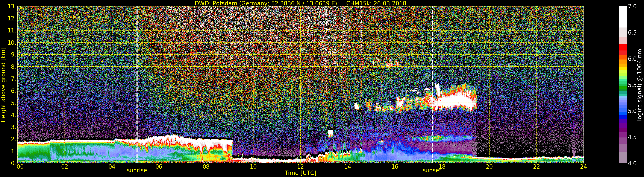Screen dimensions: 644x177
Task: Click the '6.0' colorbar tick label
Action: 632,59
